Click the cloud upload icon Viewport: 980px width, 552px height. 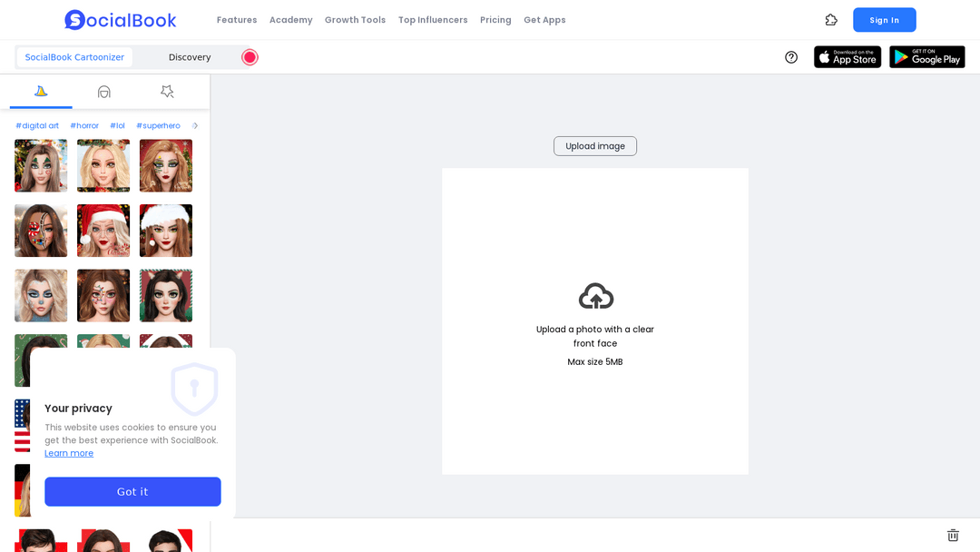(x=595, y=296)
